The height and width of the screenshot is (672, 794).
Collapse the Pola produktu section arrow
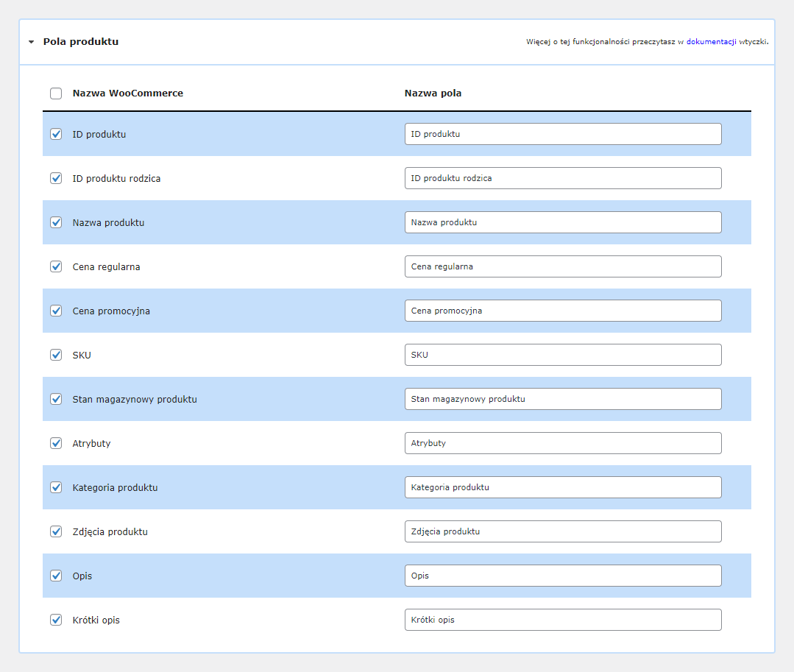(31, 42)
